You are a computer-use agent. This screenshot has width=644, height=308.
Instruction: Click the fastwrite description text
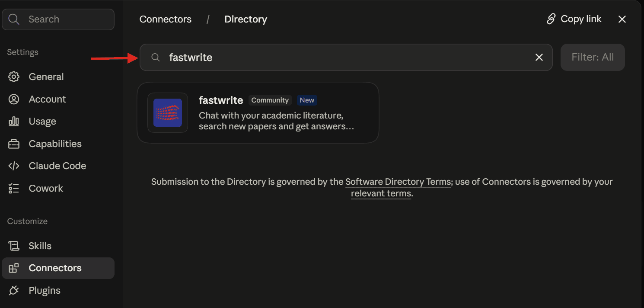coord(276,121)
